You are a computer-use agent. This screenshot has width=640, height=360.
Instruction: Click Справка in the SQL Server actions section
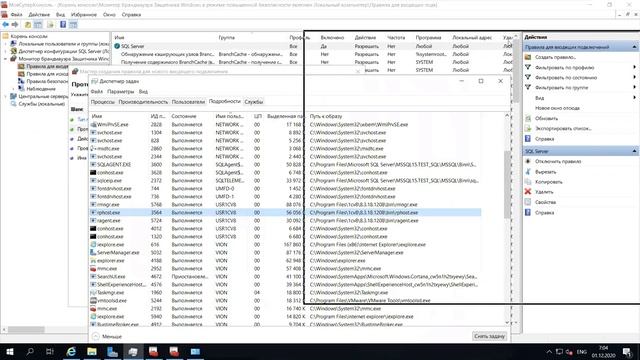(x=544, y=213)
